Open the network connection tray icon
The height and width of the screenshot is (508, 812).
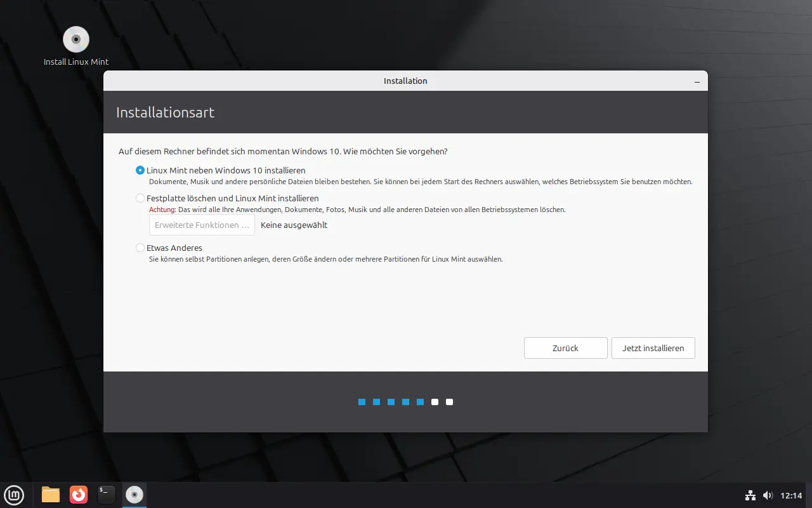pyautogui.click(x=750, y=495)
